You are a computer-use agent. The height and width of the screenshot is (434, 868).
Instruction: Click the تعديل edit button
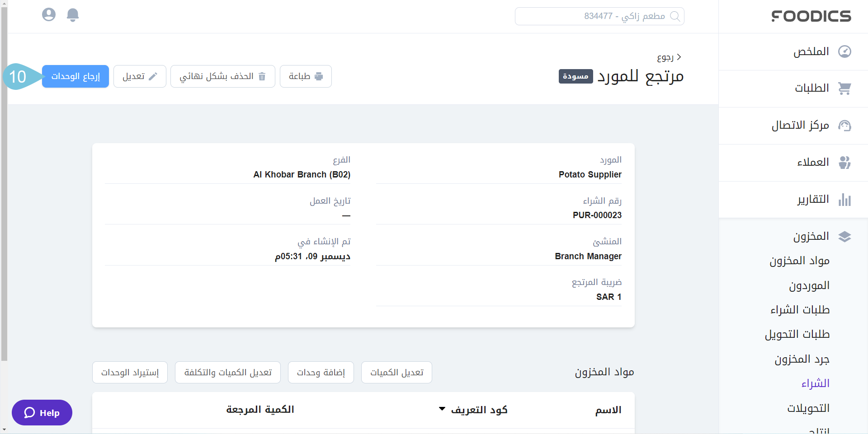point(140,76)
